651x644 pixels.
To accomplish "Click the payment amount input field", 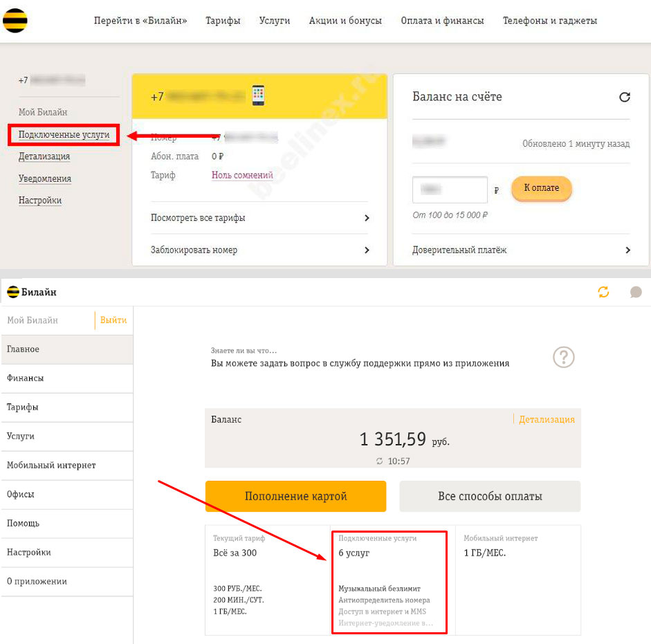I will [450, 190].
